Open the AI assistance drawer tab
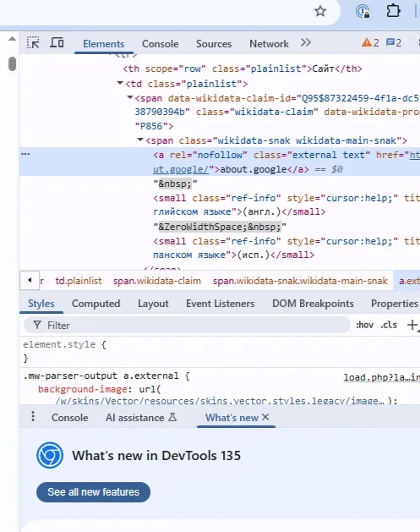 tap(141, 418)
